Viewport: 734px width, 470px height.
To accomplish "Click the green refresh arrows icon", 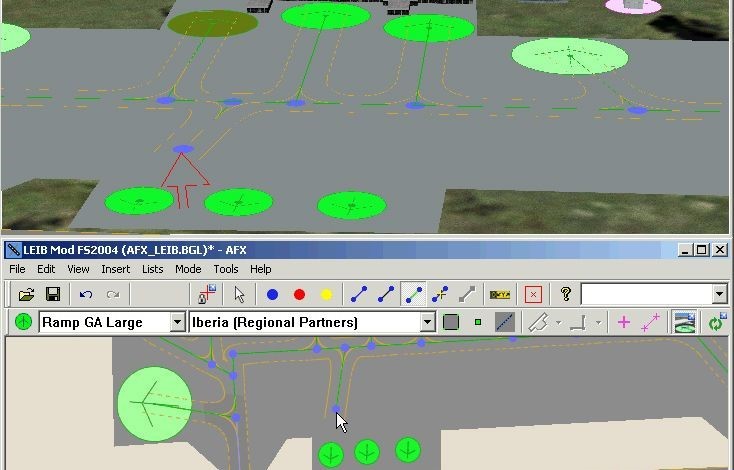I will (x=716, y=323).
